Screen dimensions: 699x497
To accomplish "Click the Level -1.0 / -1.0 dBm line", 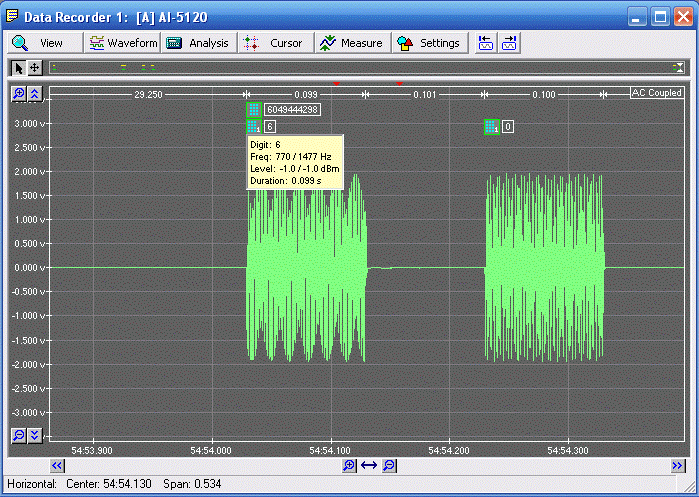I will click(x=295, y=169).
